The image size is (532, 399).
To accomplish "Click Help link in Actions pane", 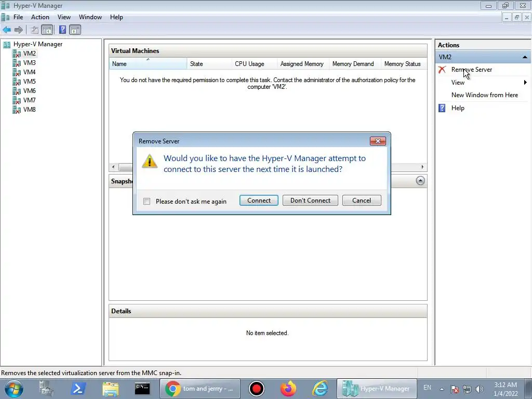I will 458,108.
